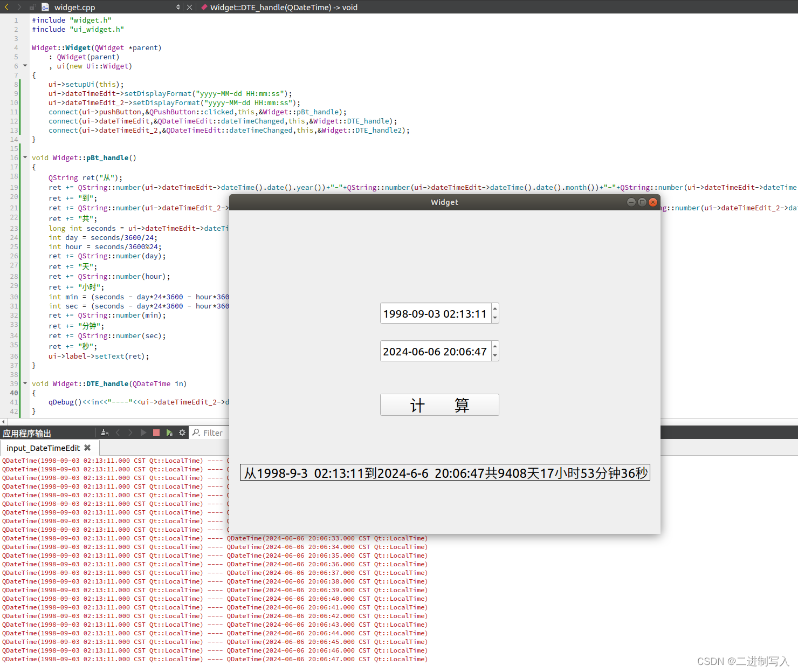The width and height of the screenshot is (798, 672).
Task: Go to next output item
Action: (x=130, y=433)
